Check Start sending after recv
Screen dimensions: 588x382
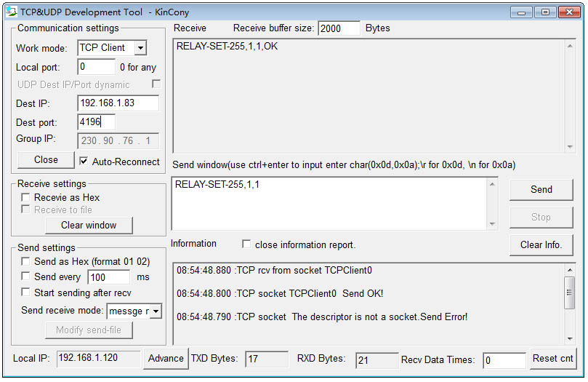tap(26, 293)
